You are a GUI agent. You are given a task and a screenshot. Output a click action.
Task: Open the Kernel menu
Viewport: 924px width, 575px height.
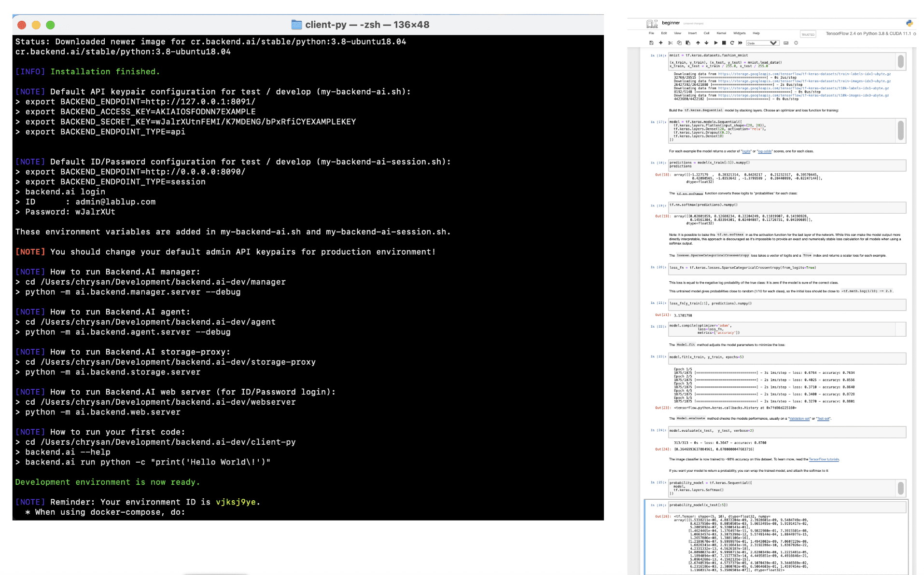coord(721,33)
